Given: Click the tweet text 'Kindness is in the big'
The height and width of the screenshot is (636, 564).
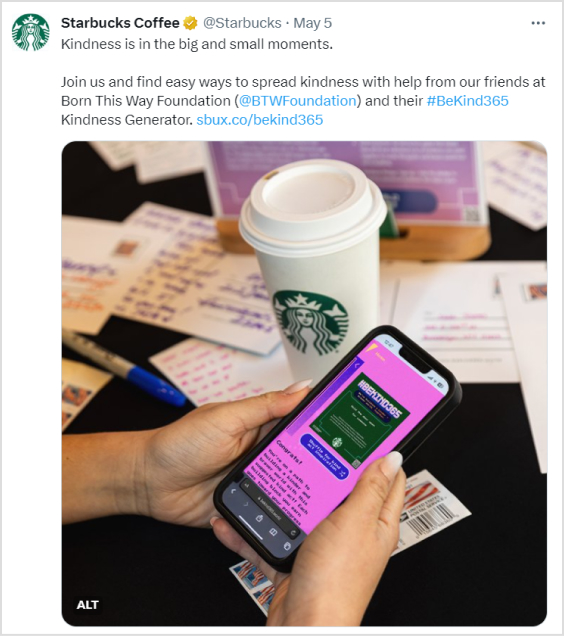Looking at the screenshot, I should [x=131, y=44].
